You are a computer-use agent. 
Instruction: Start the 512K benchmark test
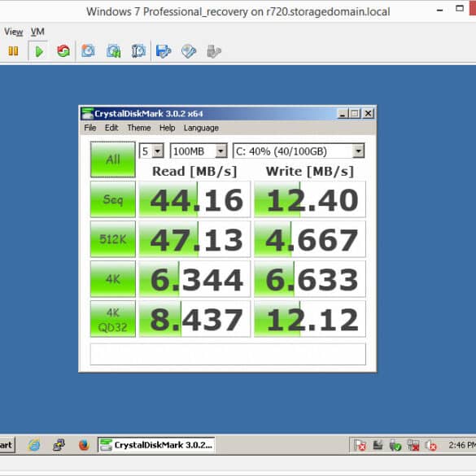[113, 239]
